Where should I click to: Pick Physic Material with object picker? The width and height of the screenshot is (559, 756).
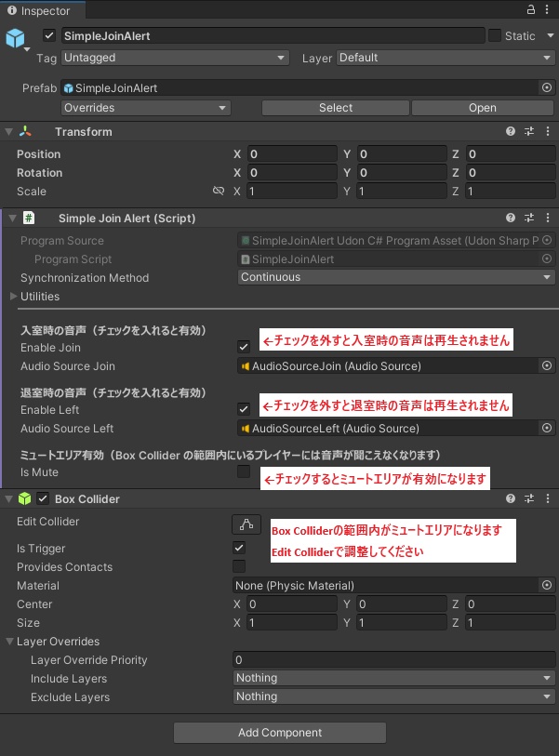547,585
